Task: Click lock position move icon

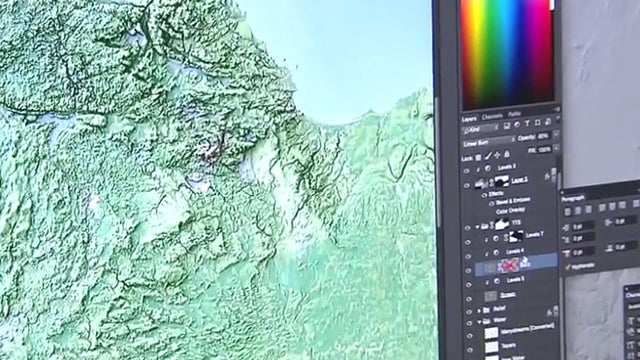Action: [497, 155]
